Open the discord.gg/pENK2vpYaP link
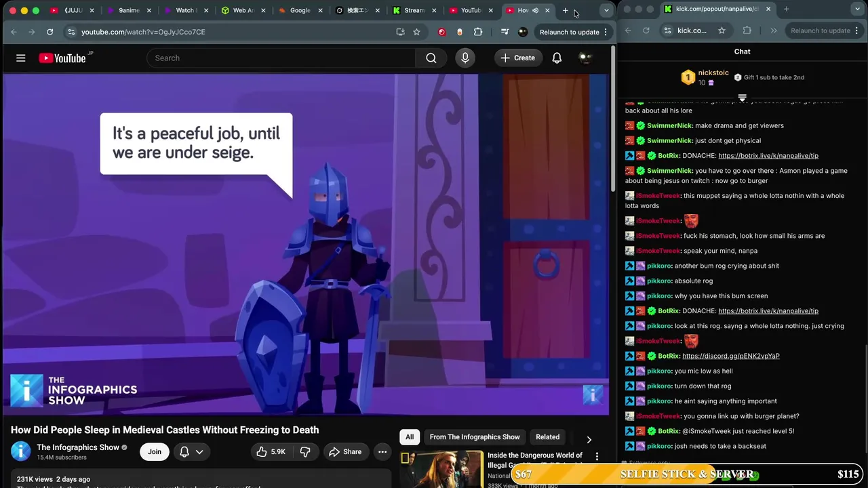This screenshot has width=868, height=488. pos(731,356)
